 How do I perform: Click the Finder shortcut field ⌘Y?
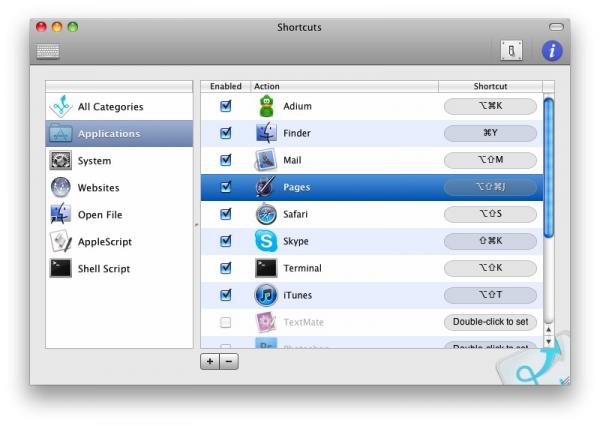point(490,133)
